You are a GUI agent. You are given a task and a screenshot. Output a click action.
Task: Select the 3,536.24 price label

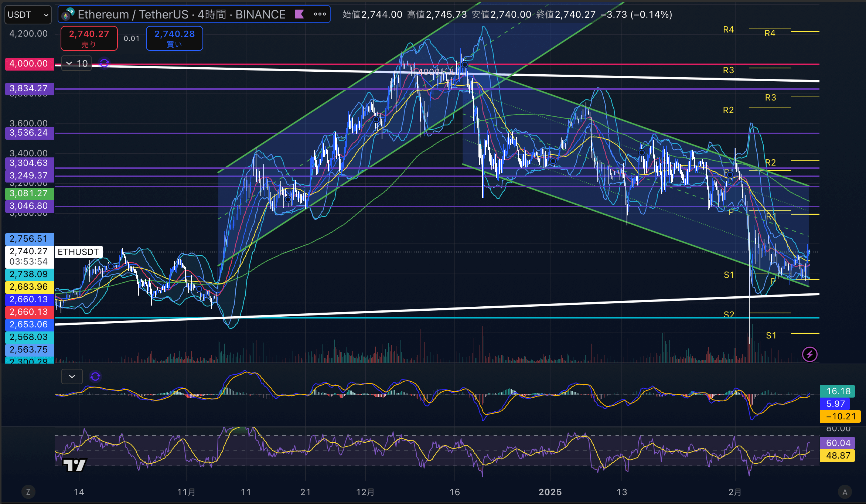point(29,133)
